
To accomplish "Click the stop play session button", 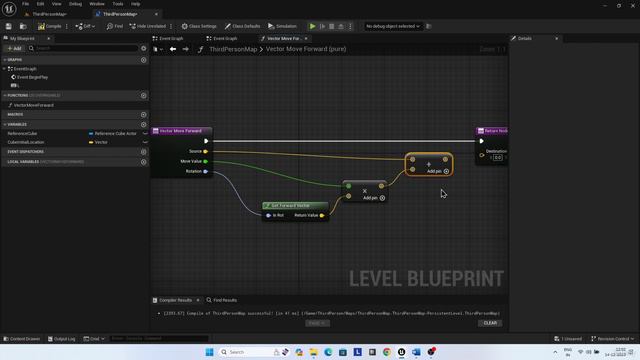I will coord(332,26).
